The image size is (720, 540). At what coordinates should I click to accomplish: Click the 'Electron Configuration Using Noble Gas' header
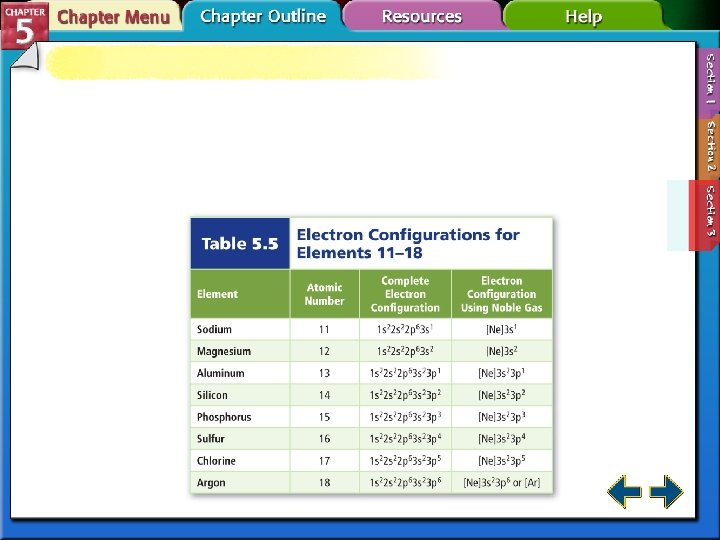(x=501, y=294)
